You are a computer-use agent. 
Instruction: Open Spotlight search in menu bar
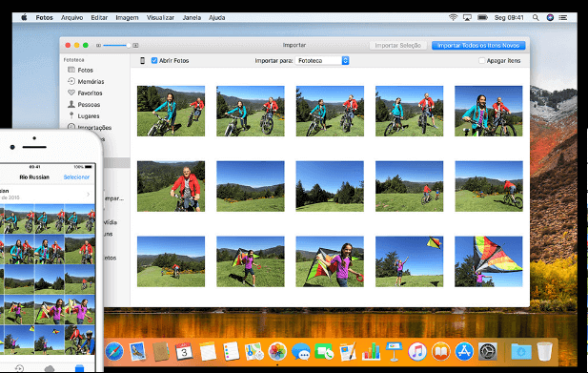(536, 17)
